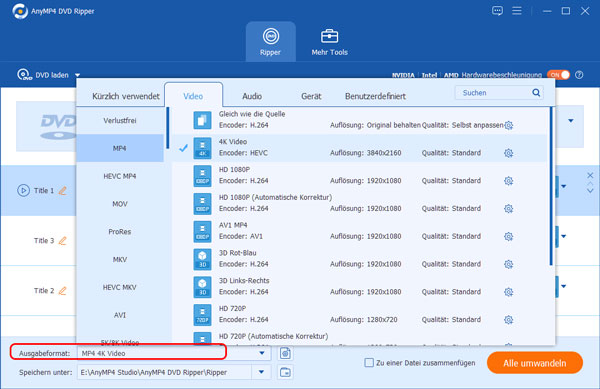Select Verlustfrei format category

click(x=120, y=120)
